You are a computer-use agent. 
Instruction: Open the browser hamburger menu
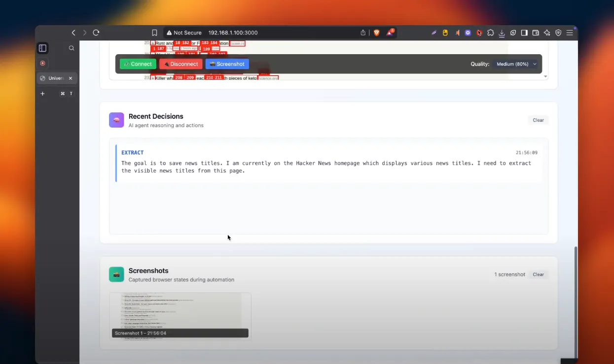pyautogui.click(x=570, y=33)
